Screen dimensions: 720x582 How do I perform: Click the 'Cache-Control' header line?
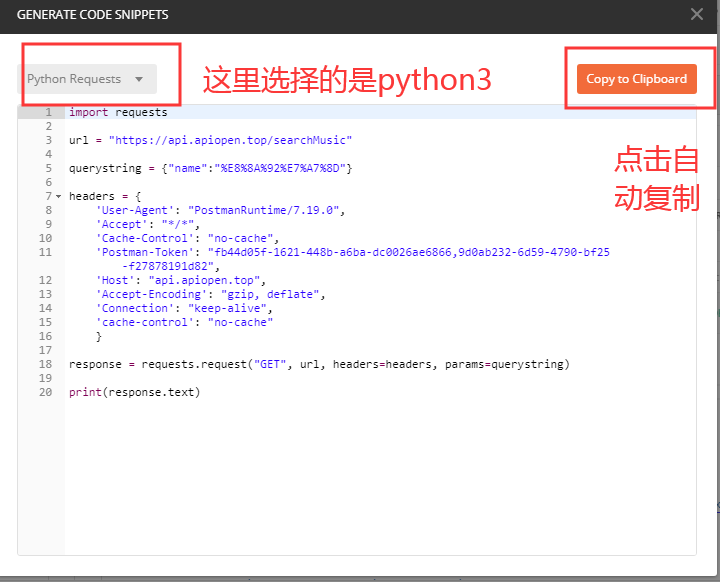point(187,238)
